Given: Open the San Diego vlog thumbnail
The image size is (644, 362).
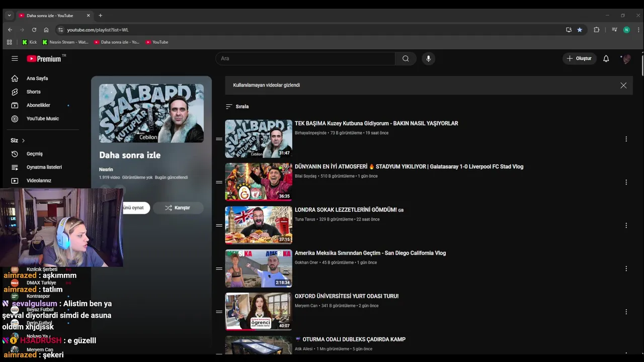Looking at the screenshot, I should [259, 268].
